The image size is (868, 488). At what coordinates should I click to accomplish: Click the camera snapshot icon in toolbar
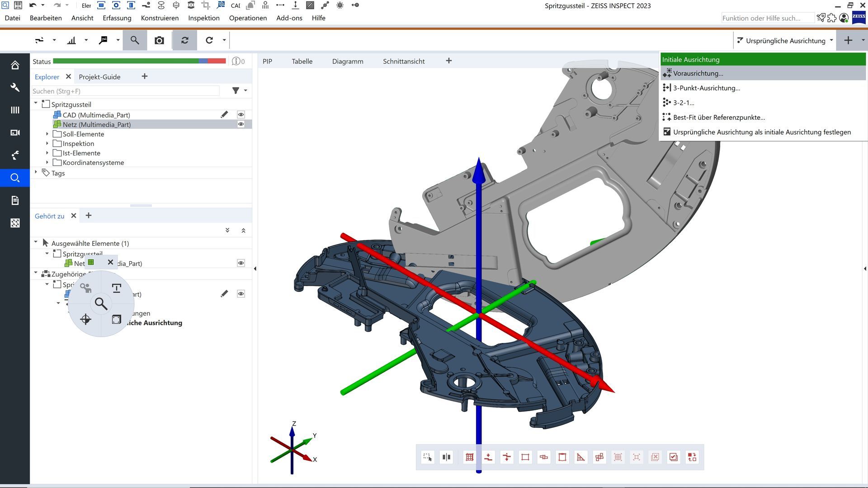coord(159,41)
